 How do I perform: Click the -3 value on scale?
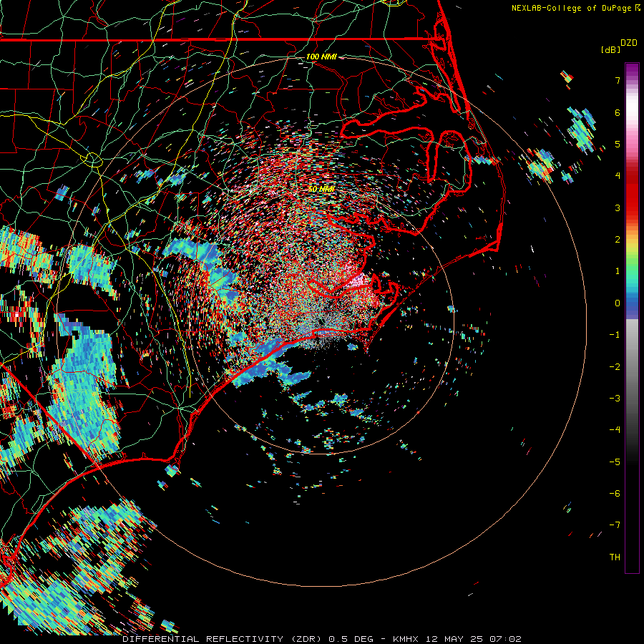coord(615,399)
